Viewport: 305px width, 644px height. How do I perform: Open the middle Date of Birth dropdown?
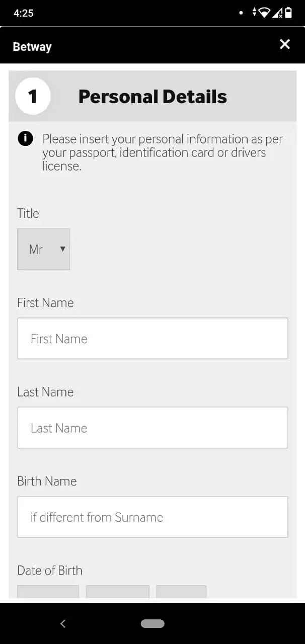coord(117,592)
